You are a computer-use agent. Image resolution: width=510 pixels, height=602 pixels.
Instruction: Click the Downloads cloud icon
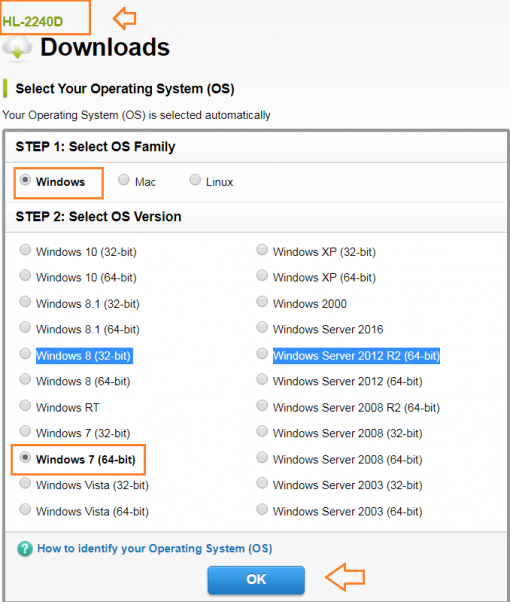point(17,49)
